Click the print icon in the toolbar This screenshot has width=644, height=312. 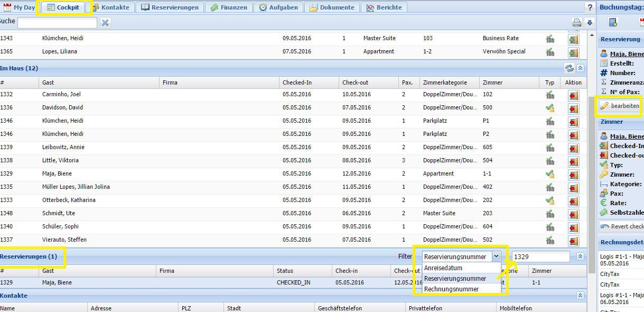click(x=577, y=23)
